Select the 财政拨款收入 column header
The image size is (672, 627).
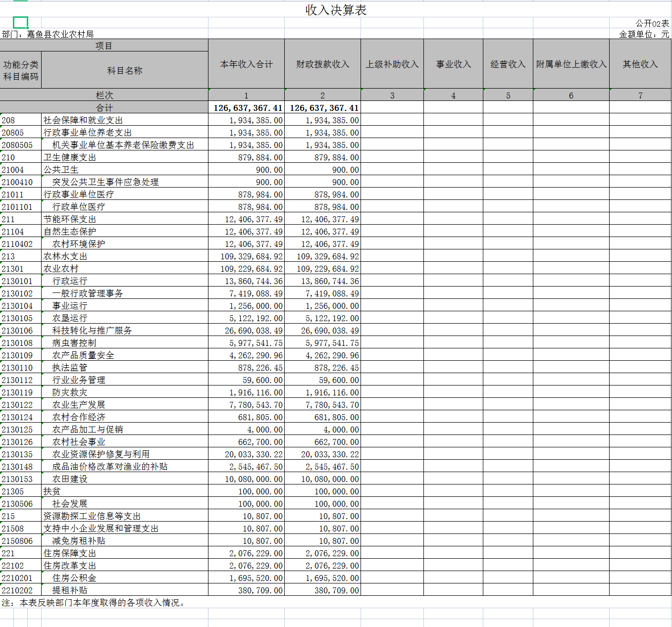click(x=322, y=64)
